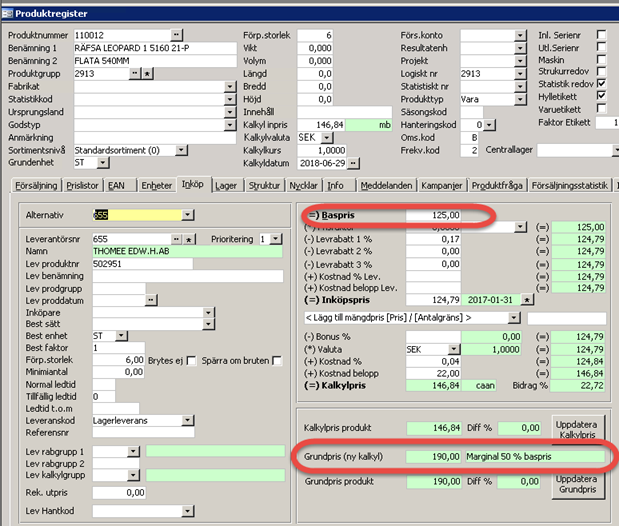Expand Valuta SEK dropdown in price calculation
Image resolution: width=619 pixels, height=526 pixels.
454,349
